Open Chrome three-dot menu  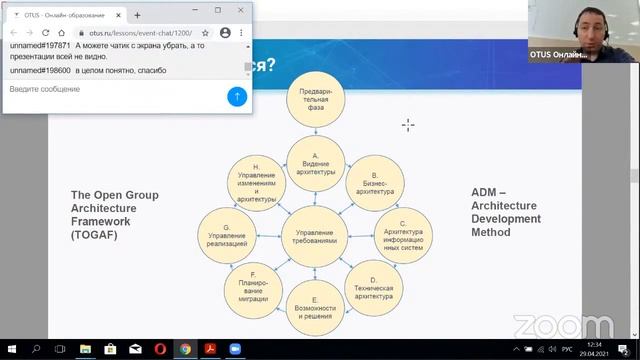(x=241, y=33)
